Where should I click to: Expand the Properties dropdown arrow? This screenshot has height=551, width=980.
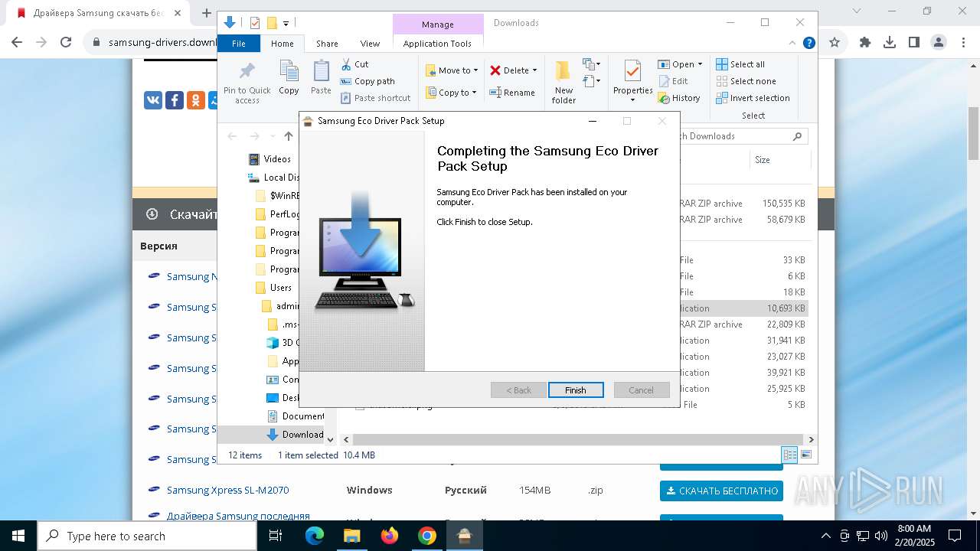point(632,100)
